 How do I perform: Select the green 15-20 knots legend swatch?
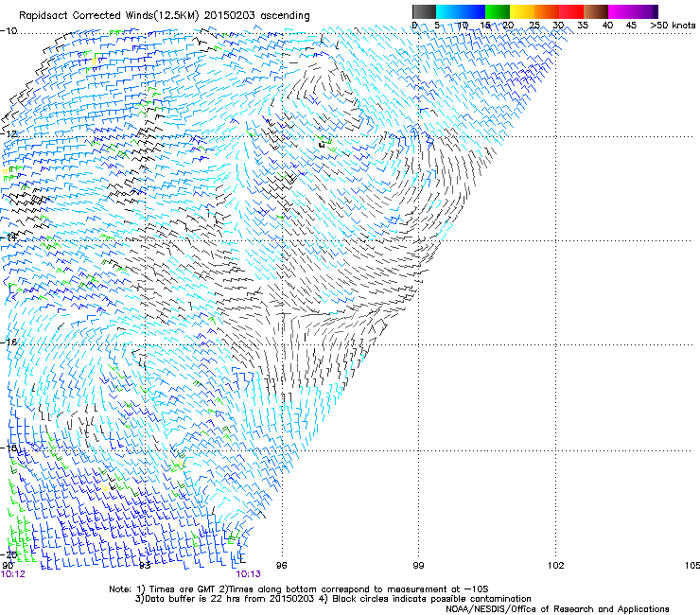point(498,11)
